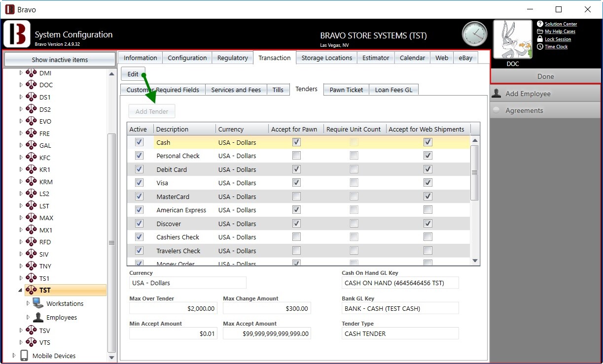603x364 pixels.
Task: Open the Solution Center link
Action: point(561,24)
